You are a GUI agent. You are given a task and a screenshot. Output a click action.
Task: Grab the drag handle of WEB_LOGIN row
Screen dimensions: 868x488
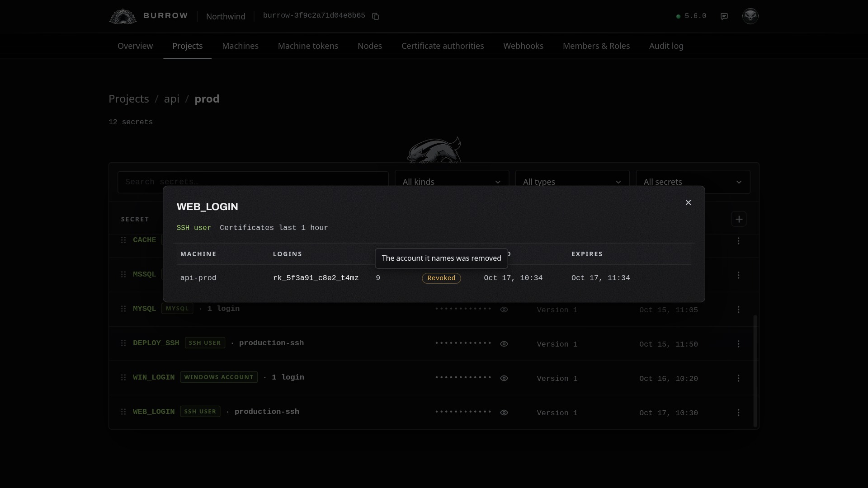pos(123,412)
